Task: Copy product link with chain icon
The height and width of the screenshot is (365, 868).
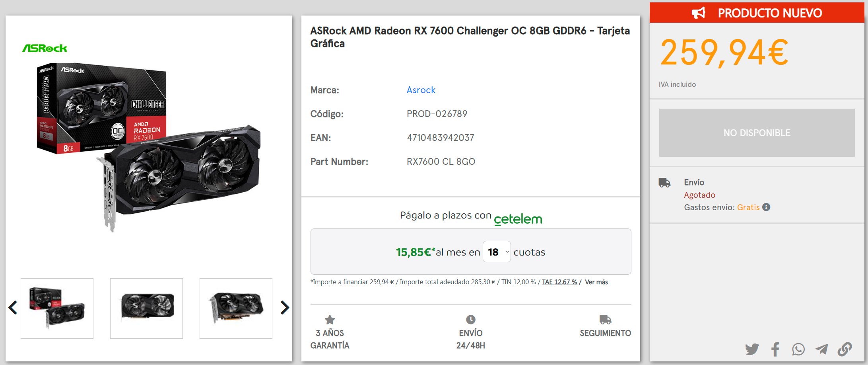Action: 845,349
